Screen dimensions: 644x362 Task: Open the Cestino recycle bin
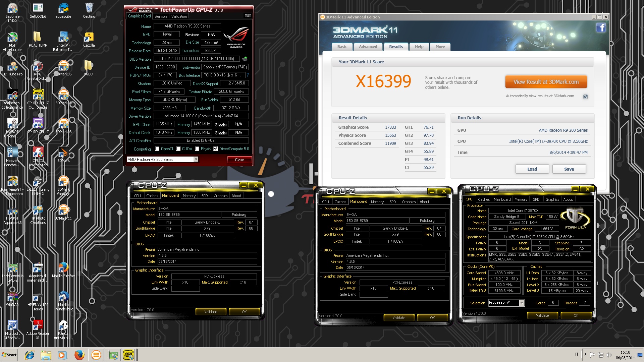coord(89,11)
